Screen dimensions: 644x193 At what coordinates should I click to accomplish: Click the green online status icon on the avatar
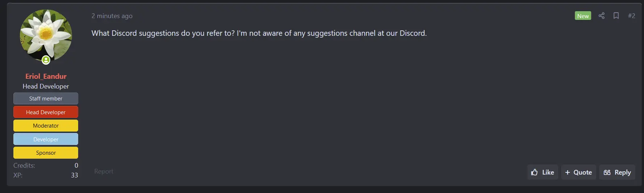pos(46,60)
